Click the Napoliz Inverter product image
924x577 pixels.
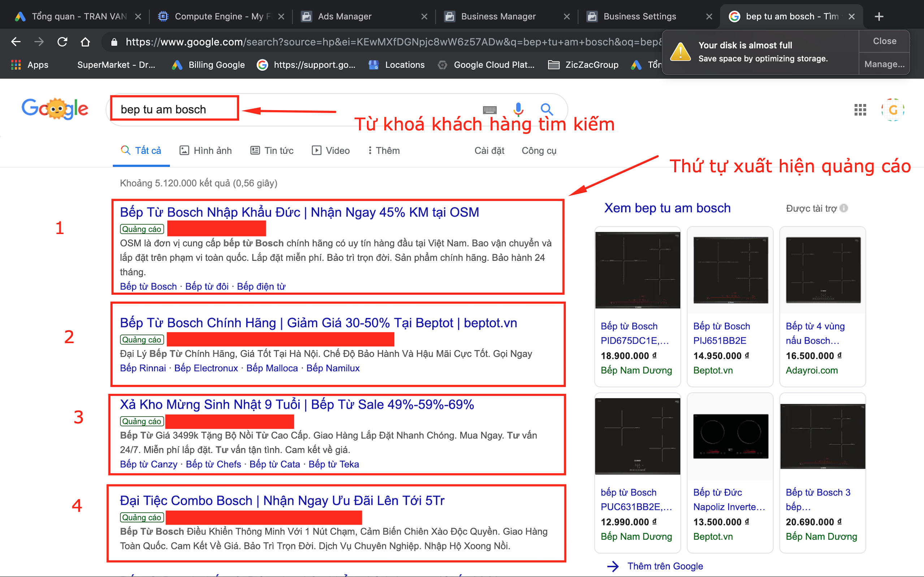(x=730, y=436)
